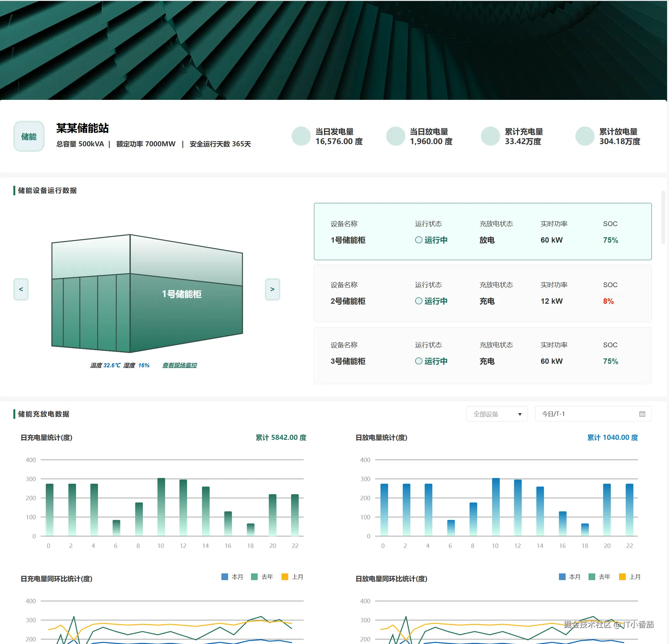Open the calendar icon in date field
This screenshot has width=669, height=644.
coord(642,414)
